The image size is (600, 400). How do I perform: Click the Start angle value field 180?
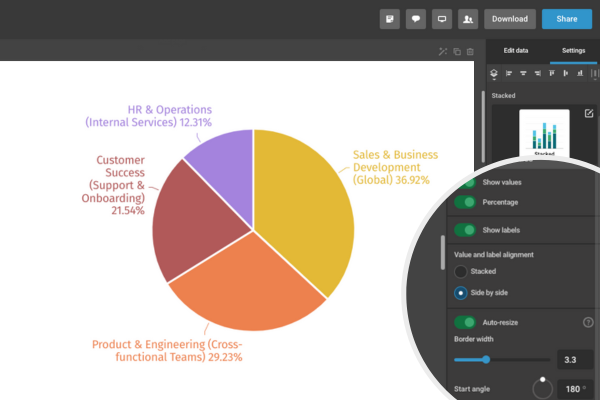point(575,389)
